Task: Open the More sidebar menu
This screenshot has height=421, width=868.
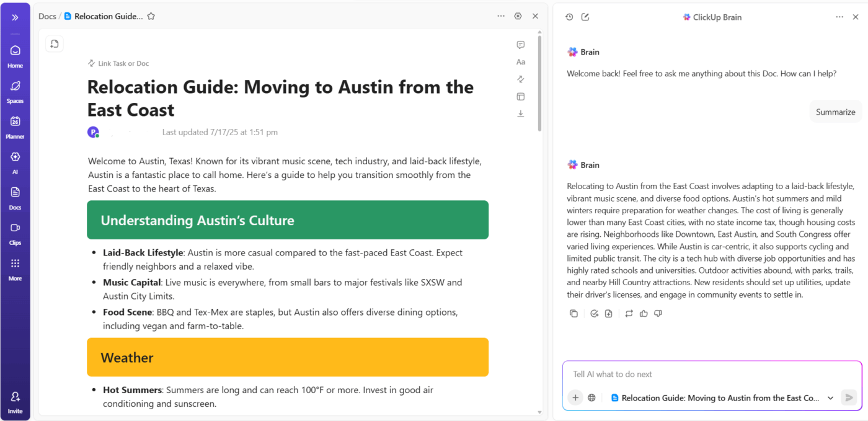Action: [x=15, y=268]
